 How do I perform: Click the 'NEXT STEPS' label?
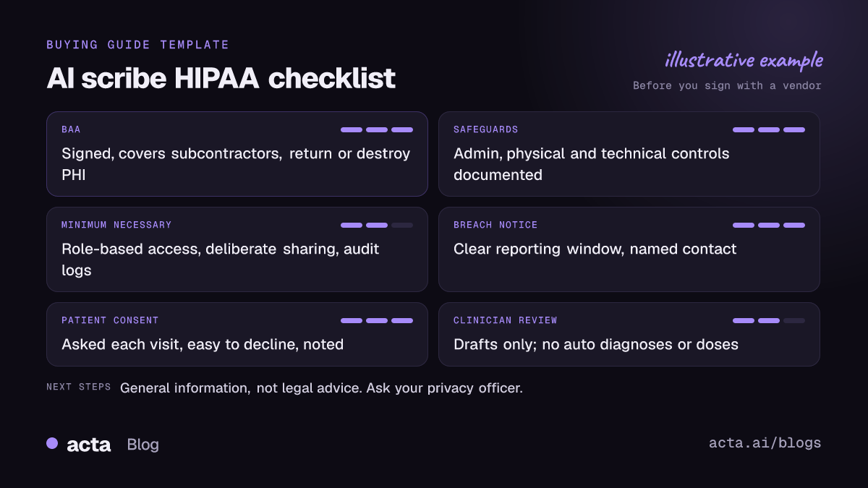coord(79,388)
